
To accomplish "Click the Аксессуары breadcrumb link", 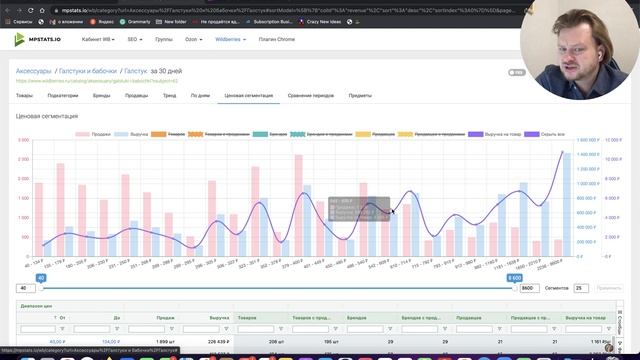I will pyautogui.click(x=33, y=71).
